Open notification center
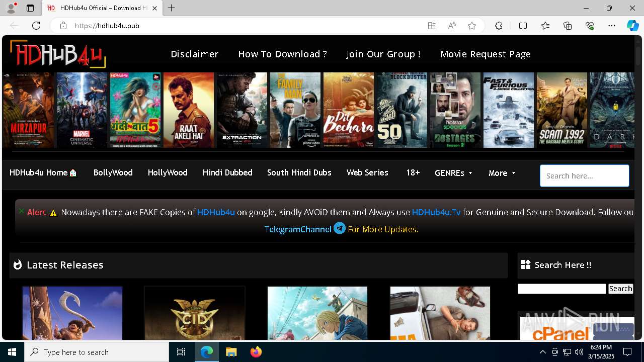This screenshot has width=644, height=362. point(627,352)
